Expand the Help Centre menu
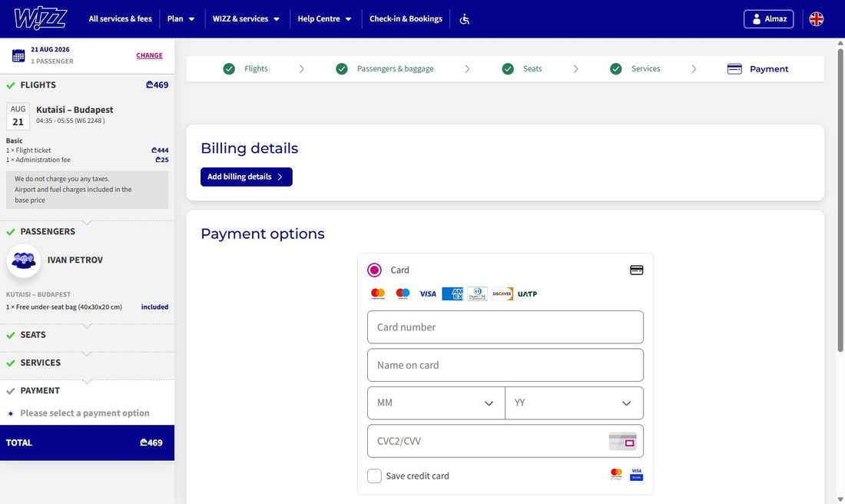The width and height of the screenshot is (845, 504). [x=324, y=19]
